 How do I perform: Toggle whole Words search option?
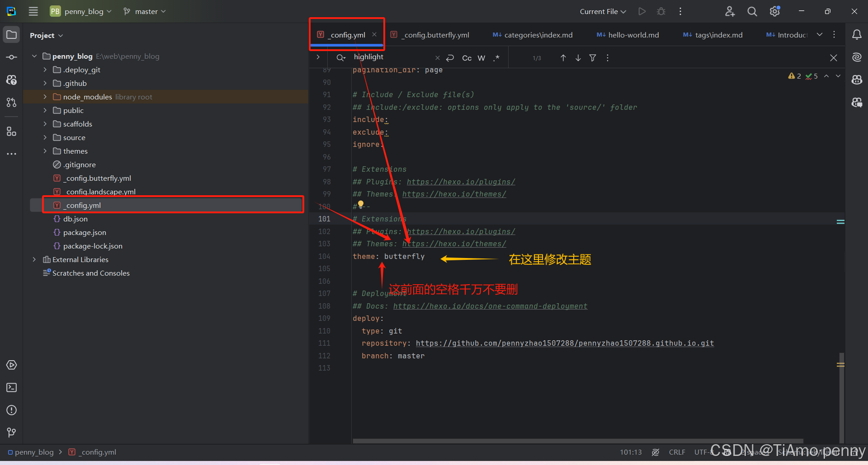(481, 58)
